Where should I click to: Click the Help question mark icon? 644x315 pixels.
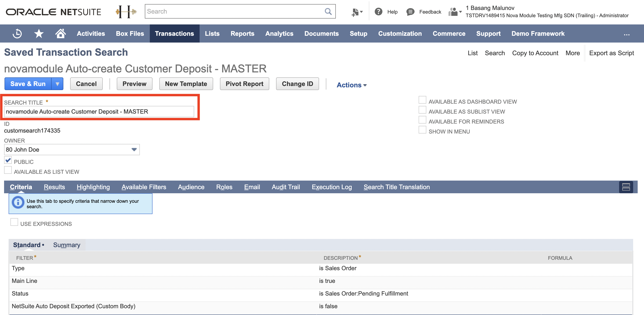click(x=379, y=12)
